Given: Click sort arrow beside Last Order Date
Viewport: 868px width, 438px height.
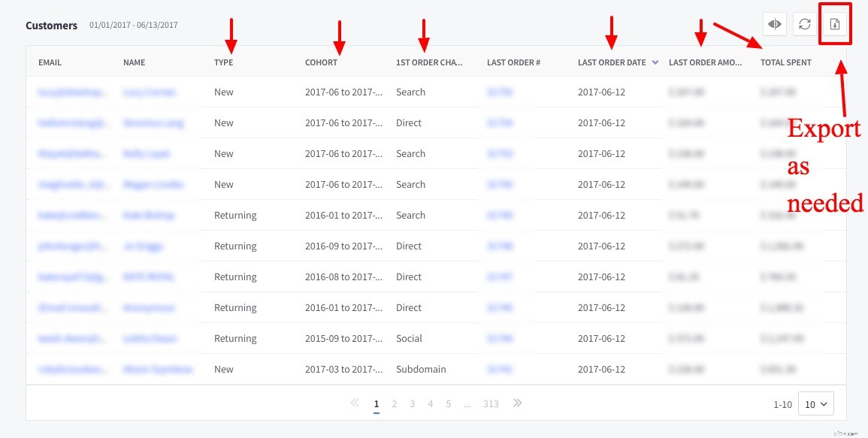Looking at the screenshot, I should (x=655, y=62).
